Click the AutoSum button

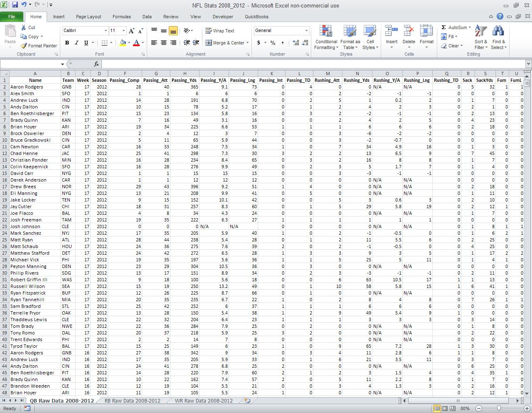coord(454,27)
